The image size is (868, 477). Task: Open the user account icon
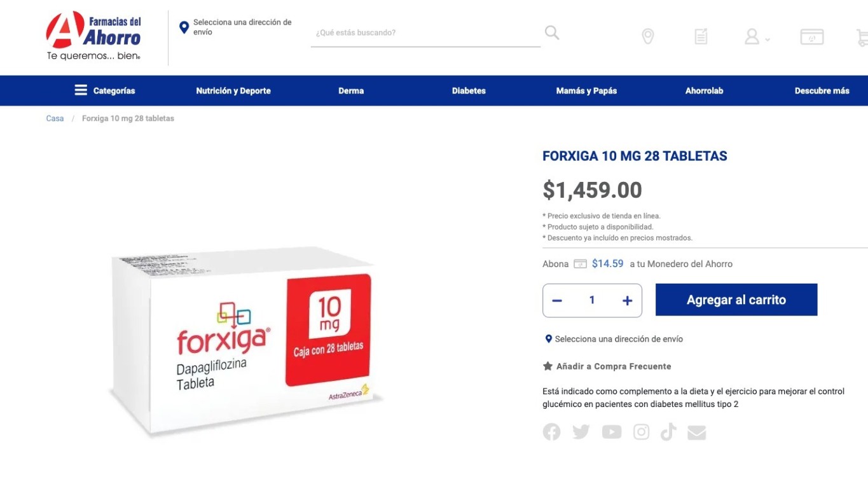coord(752,36)
